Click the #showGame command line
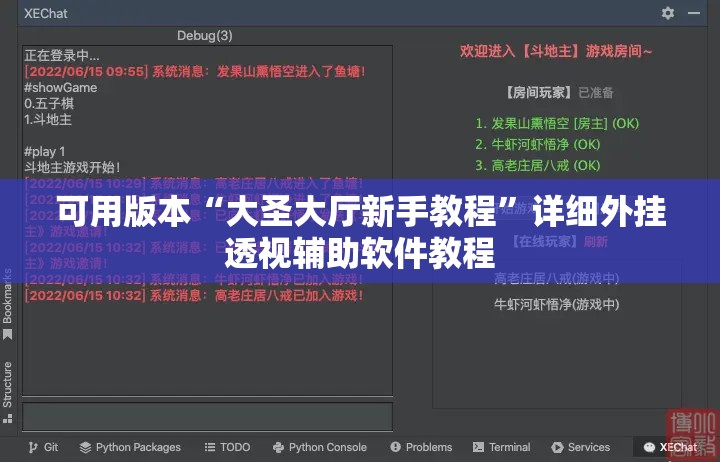 pos(61,87)
